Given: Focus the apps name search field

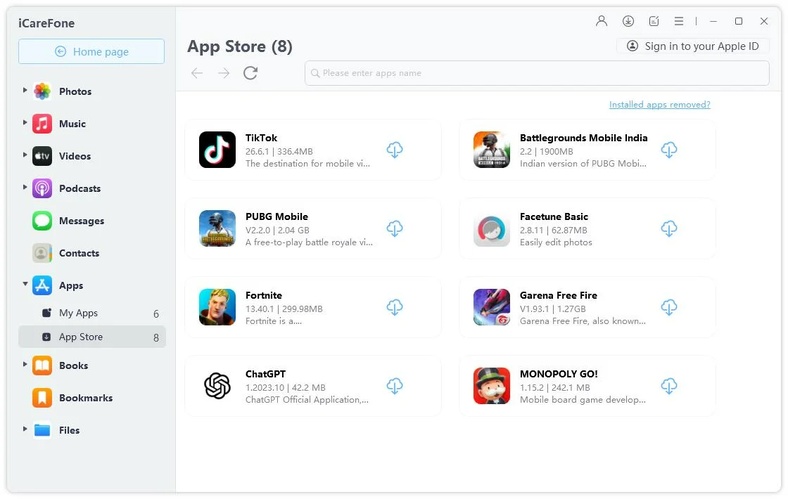Looking at the screenshot, I should [537, 73].
